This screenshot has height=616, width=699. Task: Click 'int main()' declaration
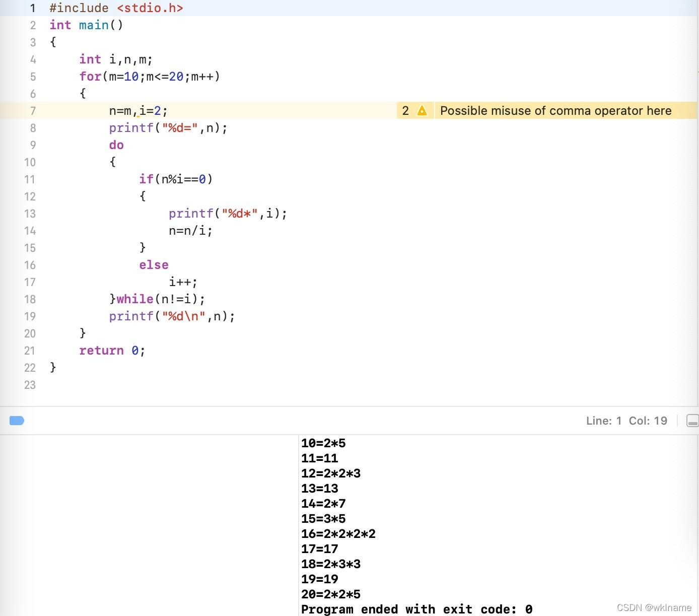coord(86,25)
